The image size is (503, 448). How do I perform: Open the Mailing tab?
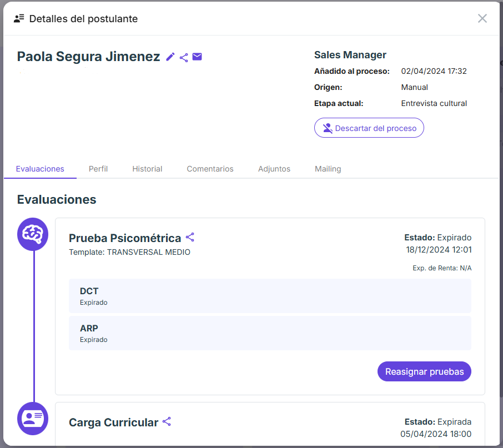pyautogui.click(x=328, y=169)
